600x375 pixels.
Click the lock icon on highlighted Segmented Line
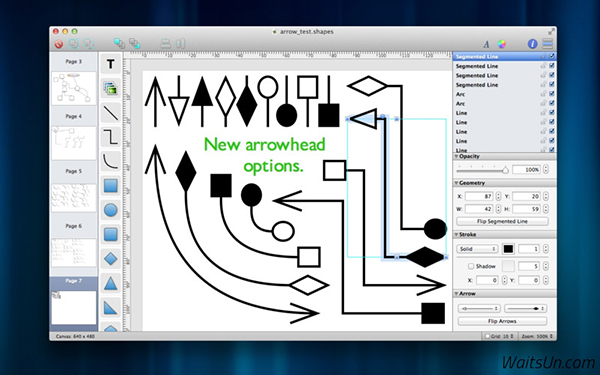pyautogui.click(x=543, y=57)
